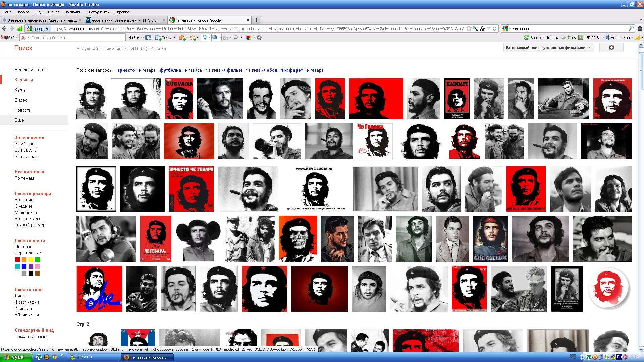Select 'Большие' image size filter

24,200
